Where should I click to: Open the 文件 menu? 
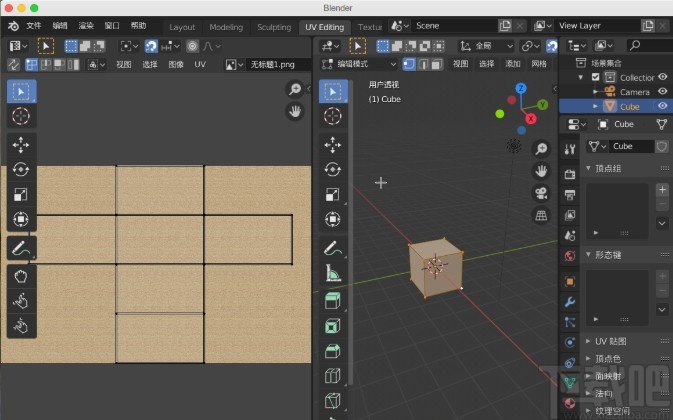(34, 26)
